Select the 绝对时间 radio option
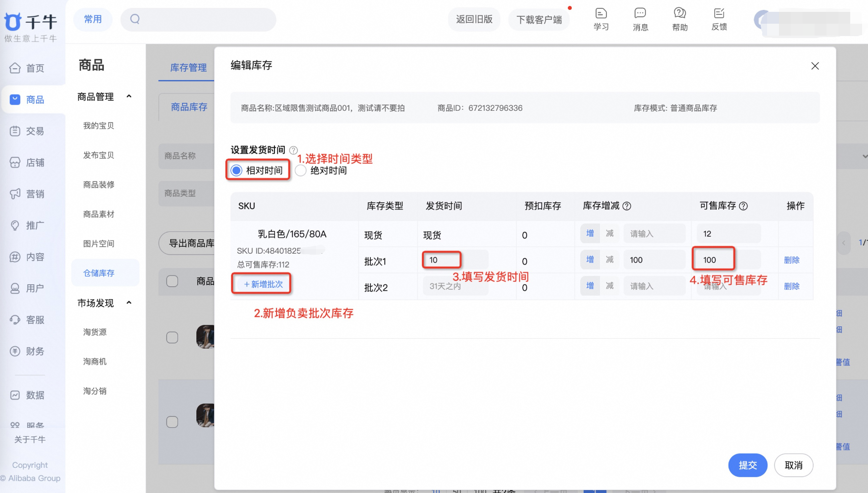This screenshot has height=493, width=868. click(301, 171)
